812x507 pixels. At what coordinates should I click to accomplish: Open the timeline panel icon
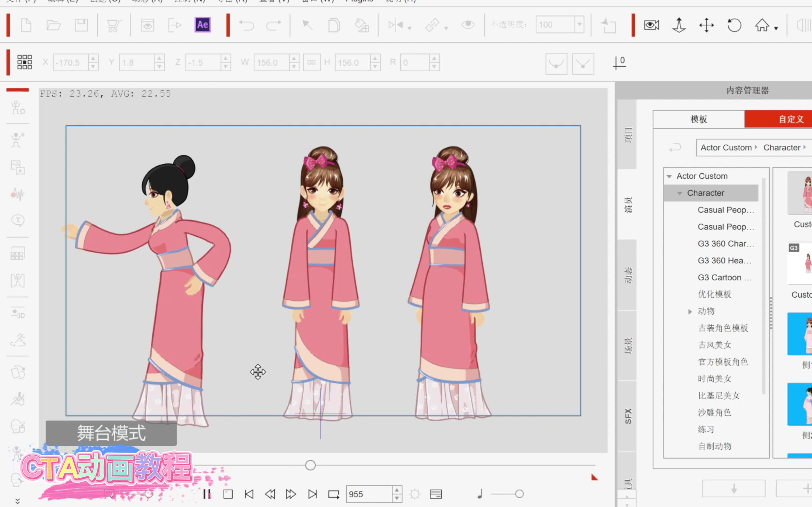tap(436, 494)
